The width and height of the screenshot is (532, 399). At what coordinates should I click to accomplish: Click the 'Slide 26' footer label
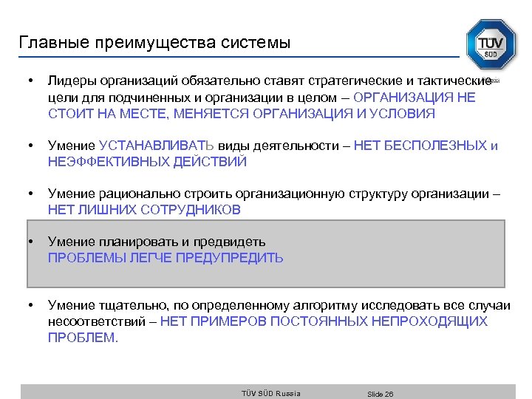click(x=380, y=394)
